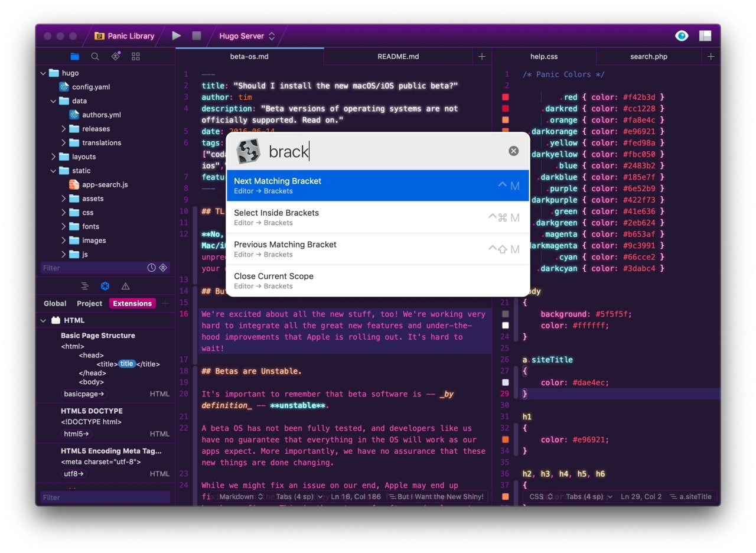Click the Panic Library icon in the toolbar
The height and width of the screenshot is (553, 756).
(100, 36)
